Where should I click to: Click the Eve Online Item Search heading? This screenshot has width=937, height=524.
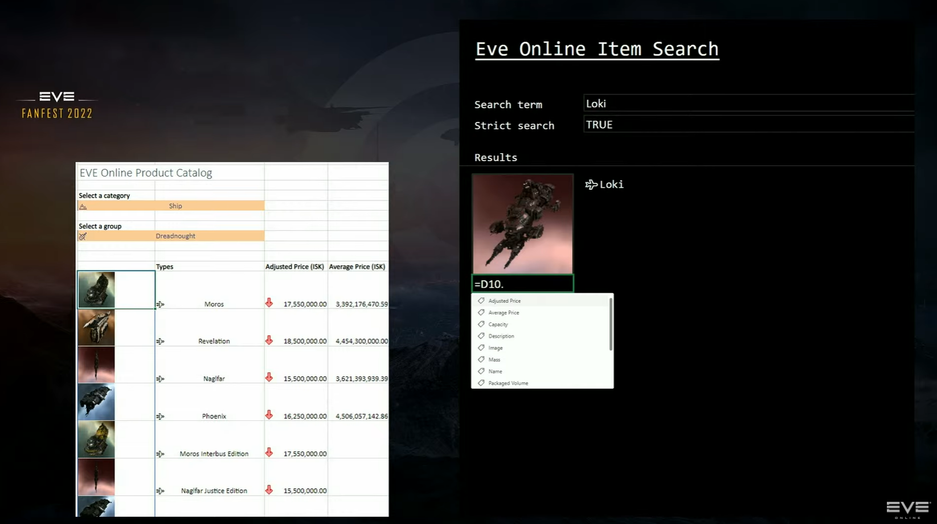tap(597, 49)
